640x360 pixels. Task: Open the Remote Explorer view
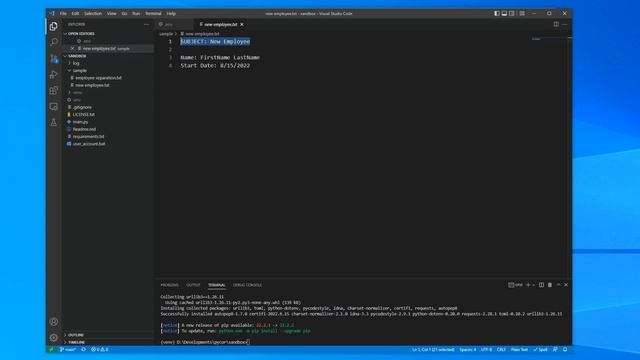point(53,107)
